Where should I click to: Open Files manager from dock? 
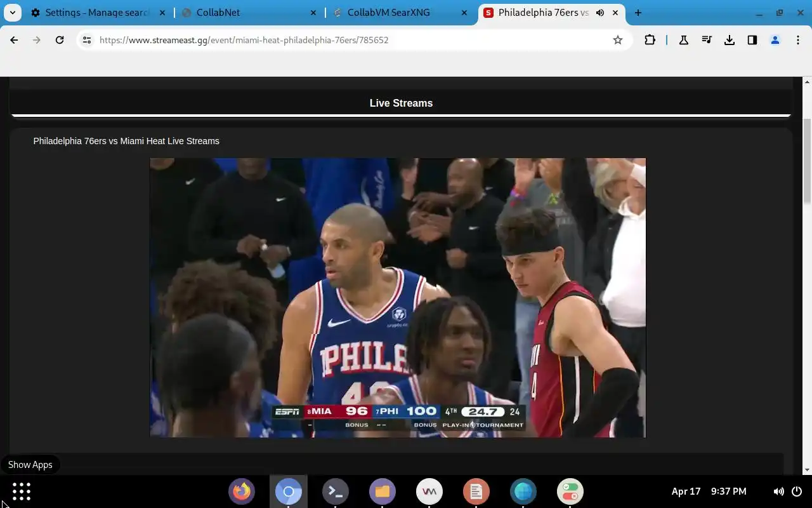(x=383, y=491)
